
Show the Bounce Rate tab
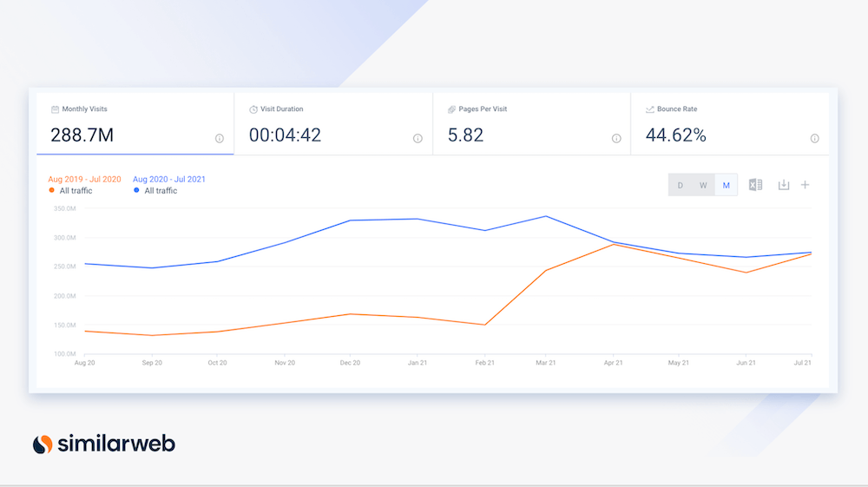(x=729, y=123)
